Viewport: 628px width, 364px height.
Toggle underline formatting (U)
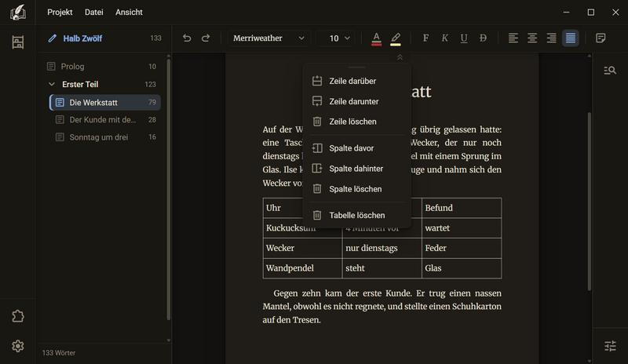pyautogui.click(x=464, y=38)
